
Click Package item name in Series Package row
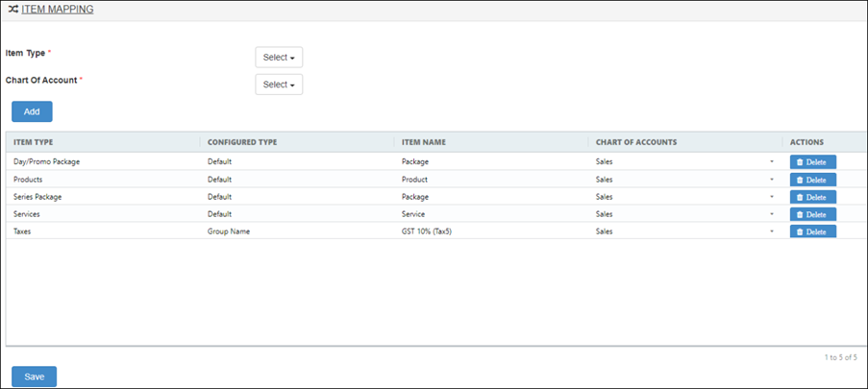pyautogui.click(x=415, y=197)
